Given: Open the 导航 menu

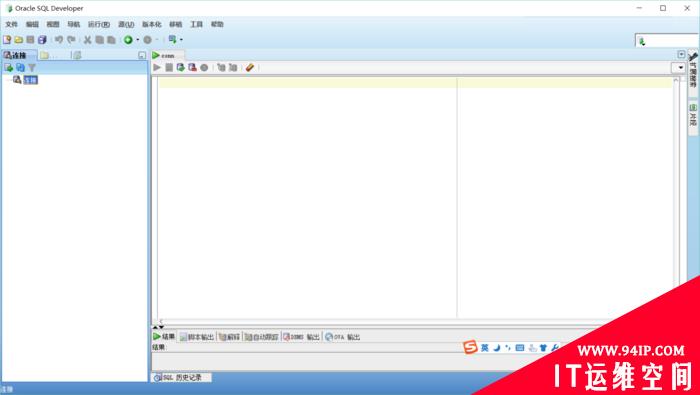Looking at the screenshot, I should (x=74, y=24).
